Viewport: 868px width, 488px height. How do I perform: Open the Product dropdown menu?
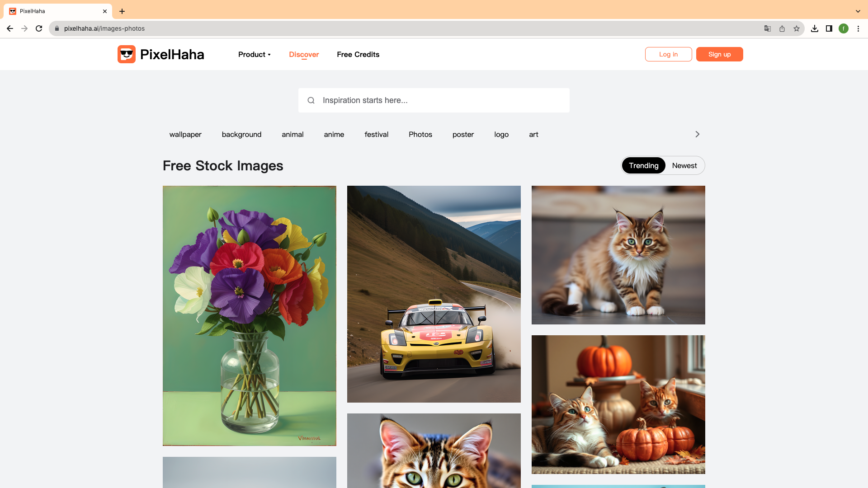tap(255, 54)
